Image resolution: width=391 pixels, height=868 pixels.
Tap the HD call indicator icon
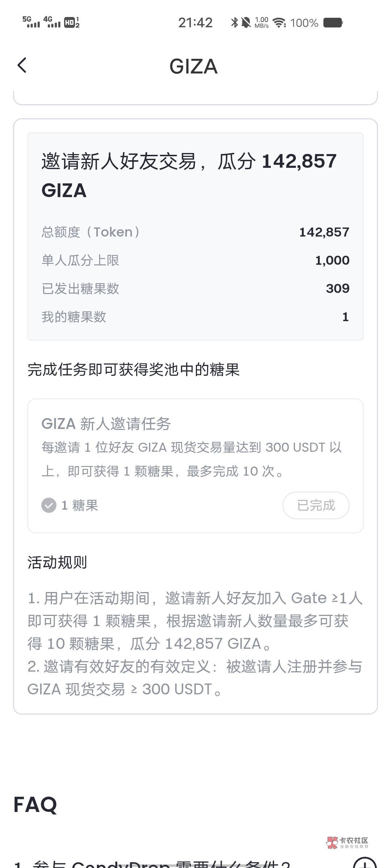[x=72, y=22]
